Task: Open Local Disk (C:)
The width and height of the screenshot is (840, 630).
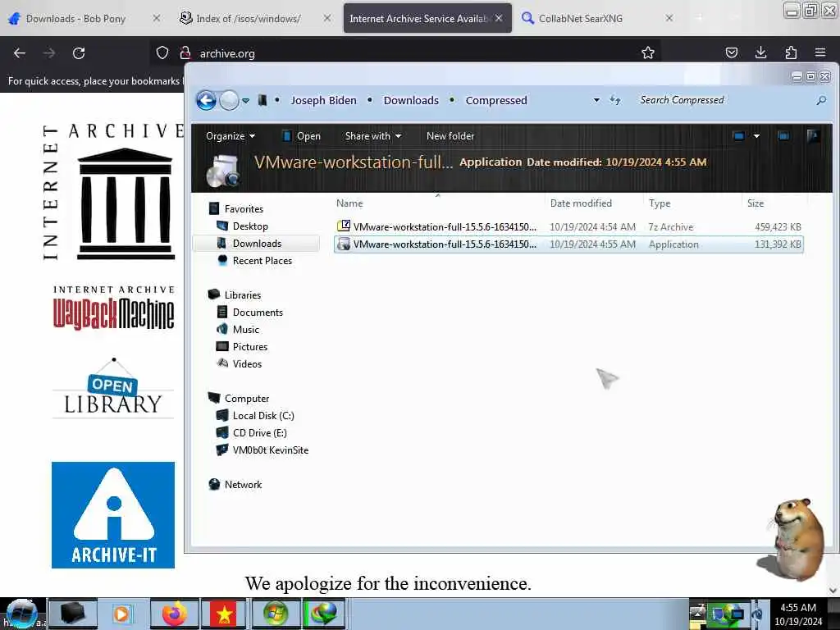Action: pyautogui.click(x=263, y=416)
